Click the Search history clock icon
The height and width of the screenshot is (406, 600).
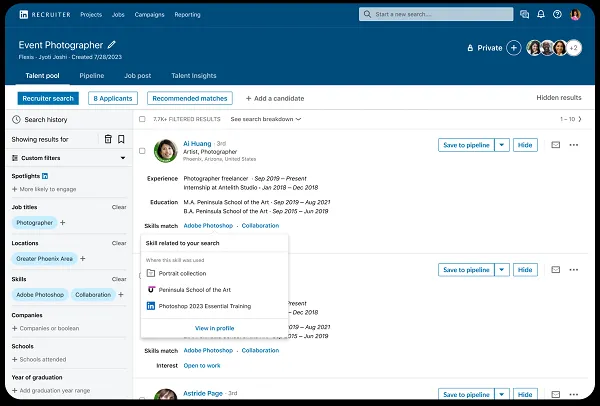[16, 120]
